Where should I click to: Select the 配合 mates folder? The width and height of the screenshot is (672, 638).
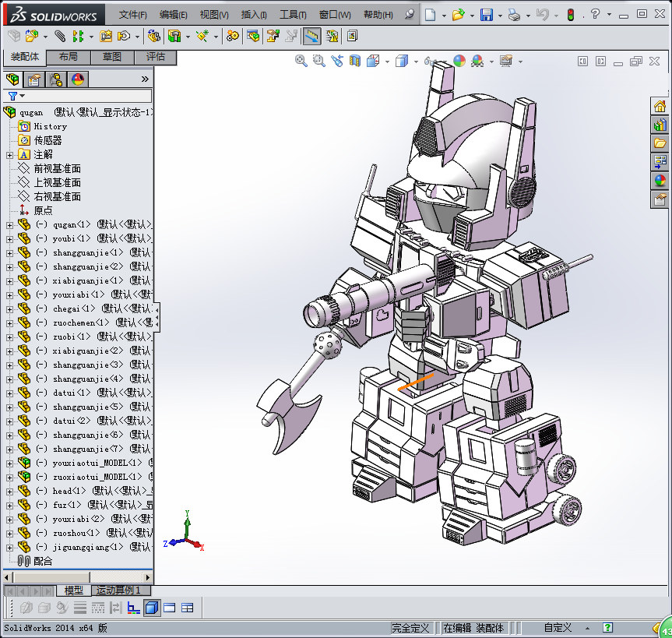point(42,561)
